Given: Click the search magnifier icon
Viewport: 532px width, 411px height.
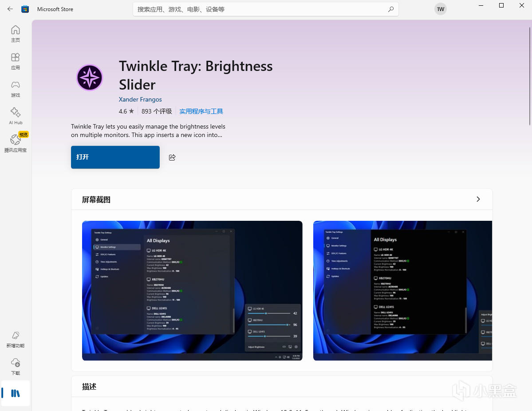Looking at the screenshot, I should tap(391, 9).
